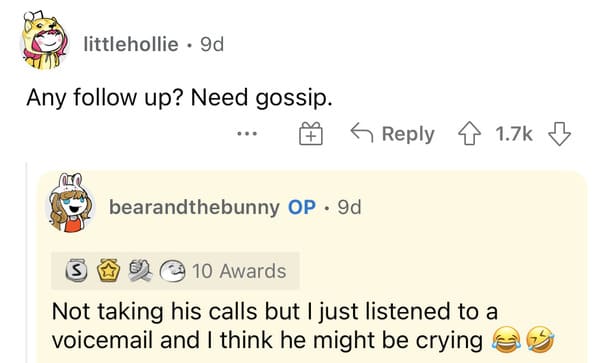This screenshot has height=363, width=599.
Task: Select the smiling face award icon
Action: click(172, 271)
